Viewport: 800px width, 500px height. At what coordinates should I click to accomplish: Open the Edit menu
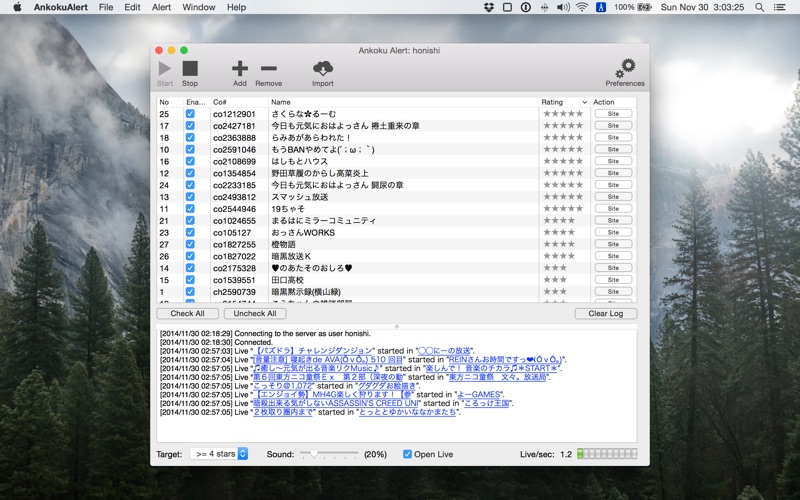pyautogui.click(x=132, y=7)
